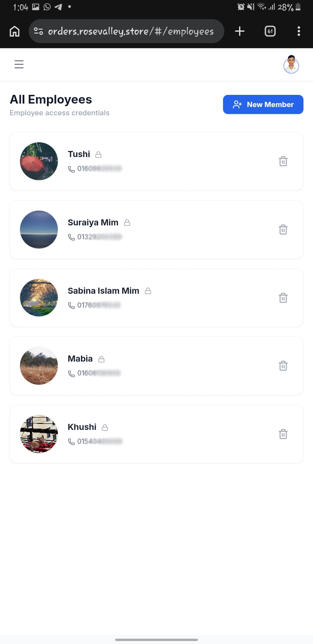
Task: Add a New Member
Action: tap(263, 104)
